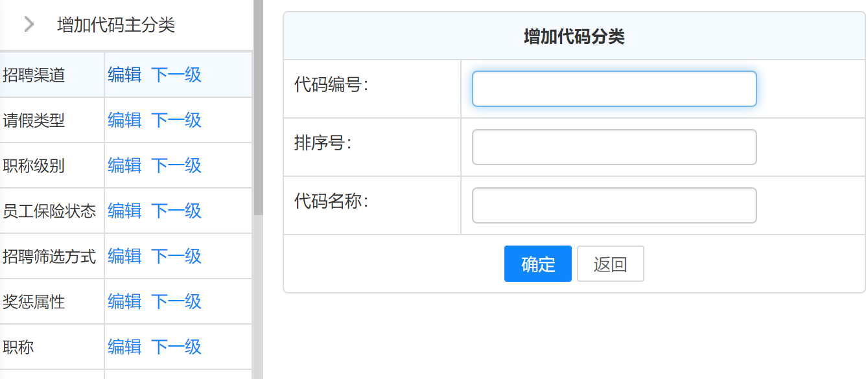This screenshot has height=379, width=868.
Task: Edit the 员工保险状态 category
Action: coord(124,211)
